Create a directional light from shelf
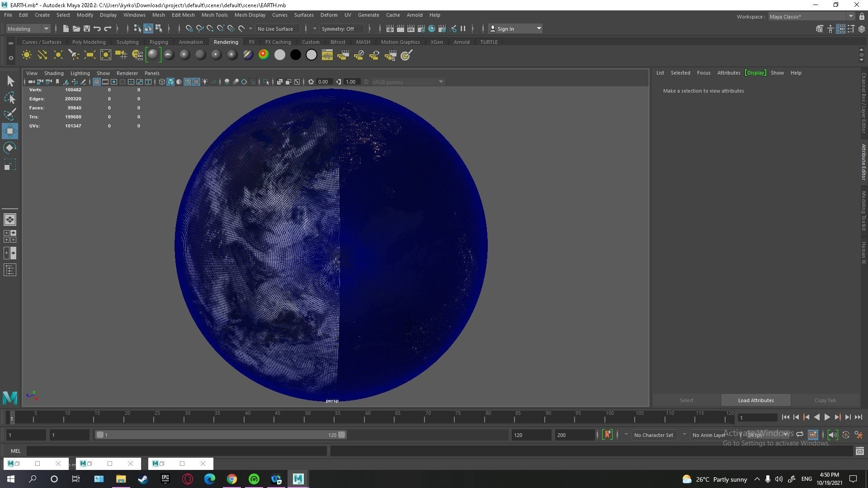Screen dimensions: 868x488 pyautogui.click(x=42, y=55)
